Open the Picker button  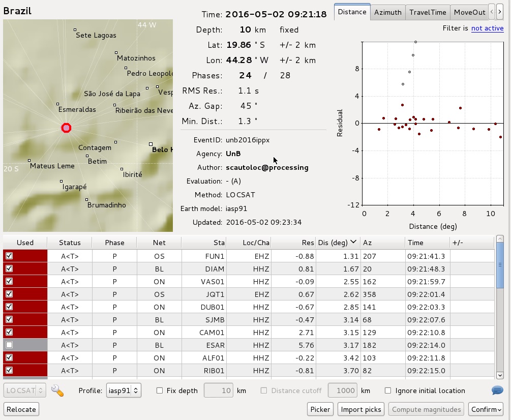tap(320, 409)
